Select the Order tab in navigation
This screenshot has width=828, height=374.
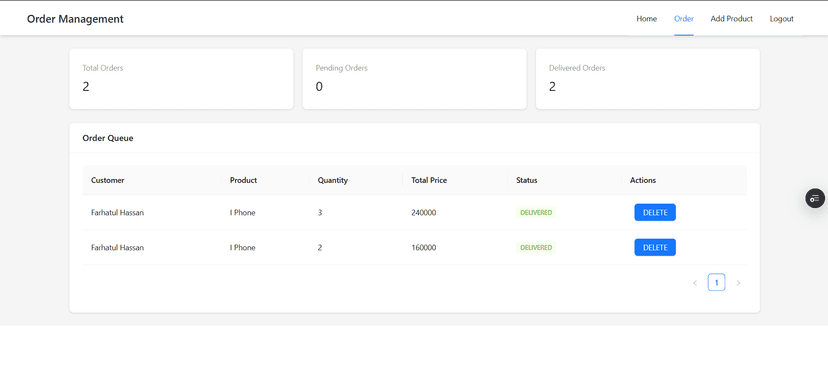pyautogui.click(x=683, y=18)
